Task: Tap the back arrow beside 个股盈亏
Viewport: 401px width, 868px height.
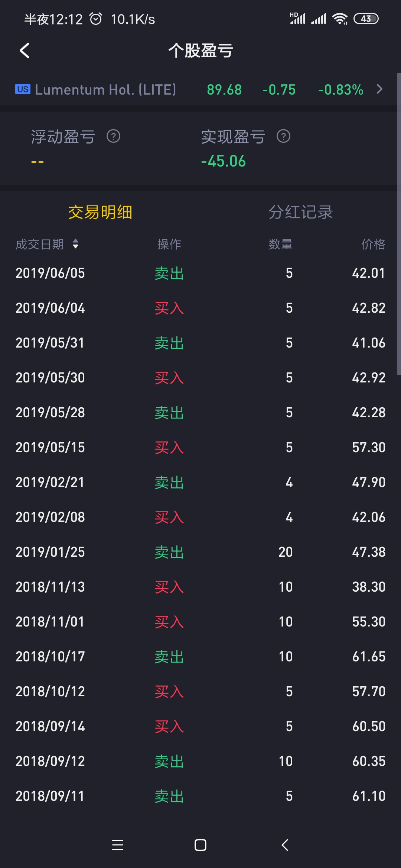Action: tap(25, 50)
